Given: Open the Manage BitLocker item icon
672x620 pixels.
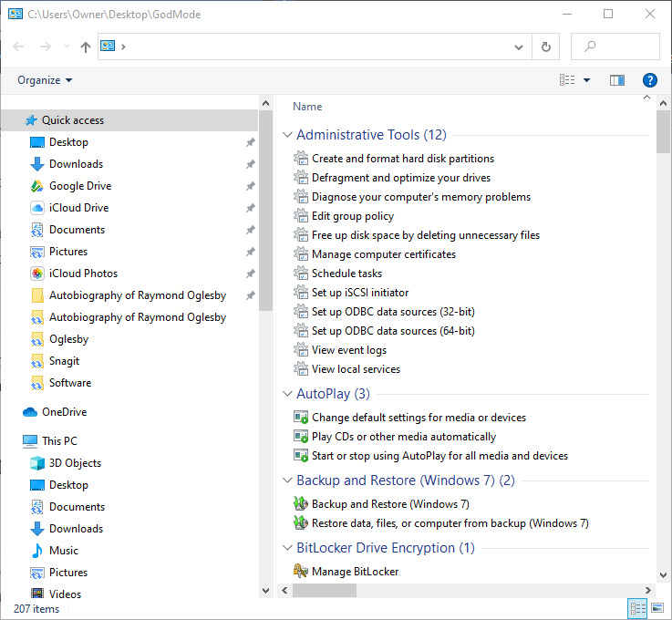Looking at the screenshot, I should coord(301,572).
